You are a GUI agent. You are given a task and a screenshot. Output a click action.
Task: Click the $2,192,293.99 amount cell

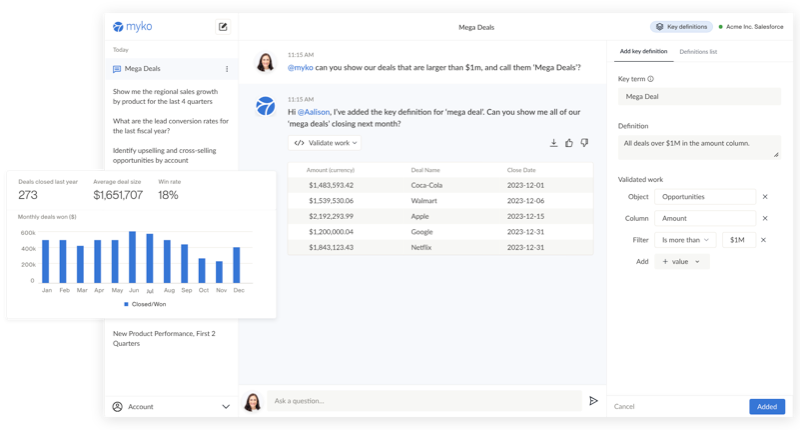(x=331, y=216)
